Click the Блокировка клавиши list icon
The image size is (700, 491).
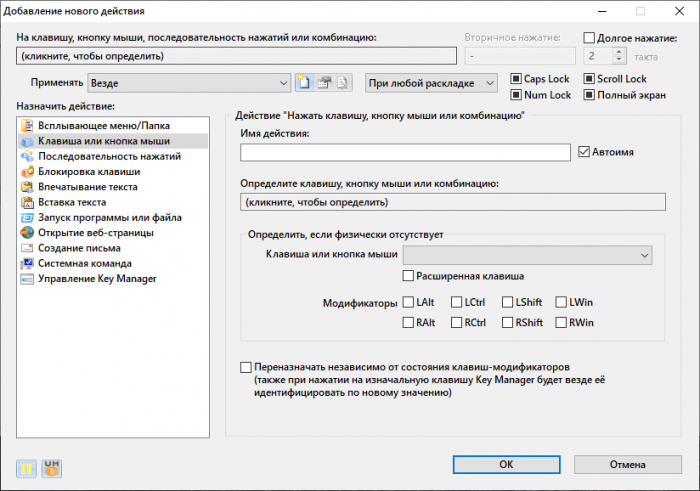coord(27,172)
